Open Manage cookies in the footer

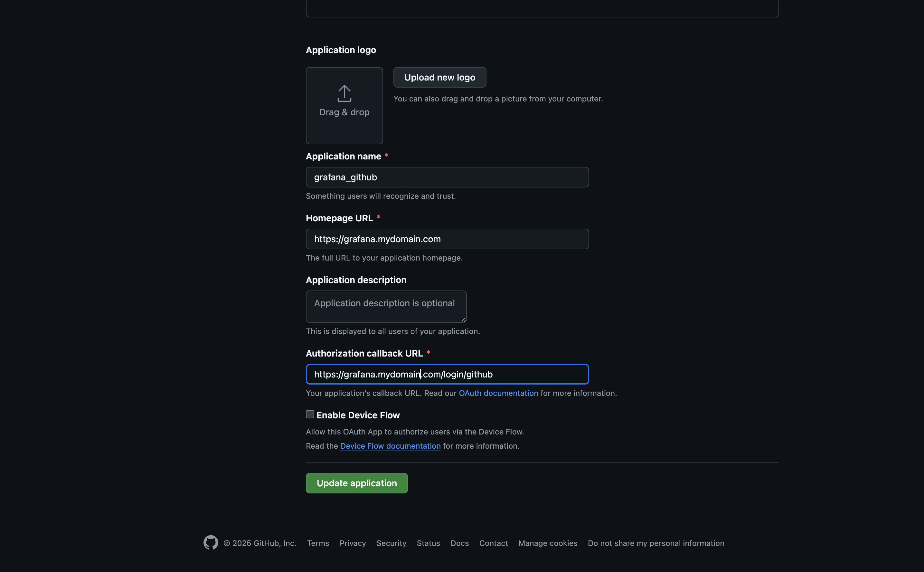547,543
